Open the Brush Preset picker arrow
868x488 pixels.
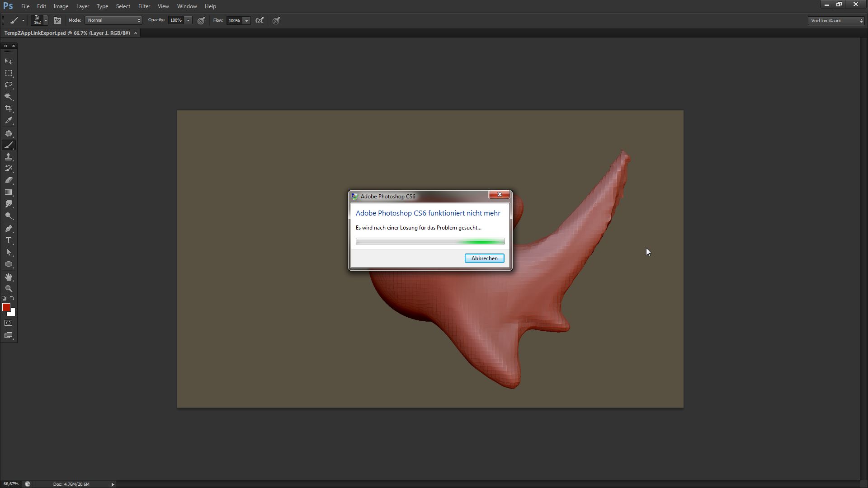tap(46, 20)
